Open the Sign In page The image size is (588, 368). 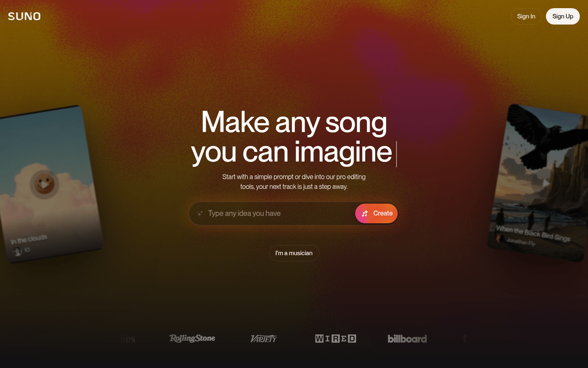point(526,16)
